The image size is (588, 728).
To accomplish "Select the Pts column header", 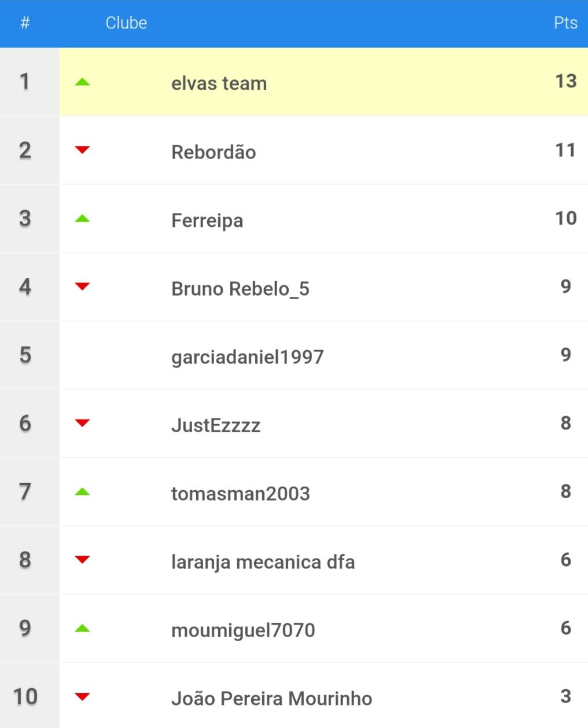I will click(565, 23).
